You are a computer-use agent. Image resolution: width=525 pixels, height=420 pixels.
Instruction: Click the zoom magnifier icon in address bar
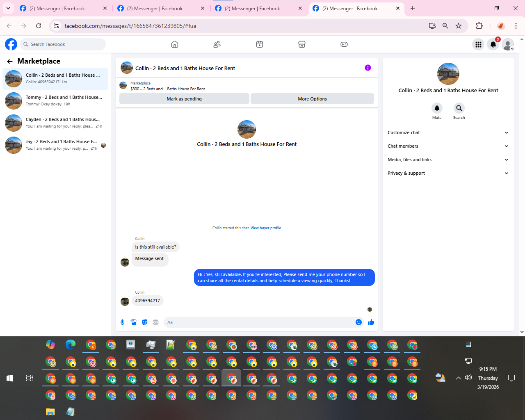(x=445, y=26)
